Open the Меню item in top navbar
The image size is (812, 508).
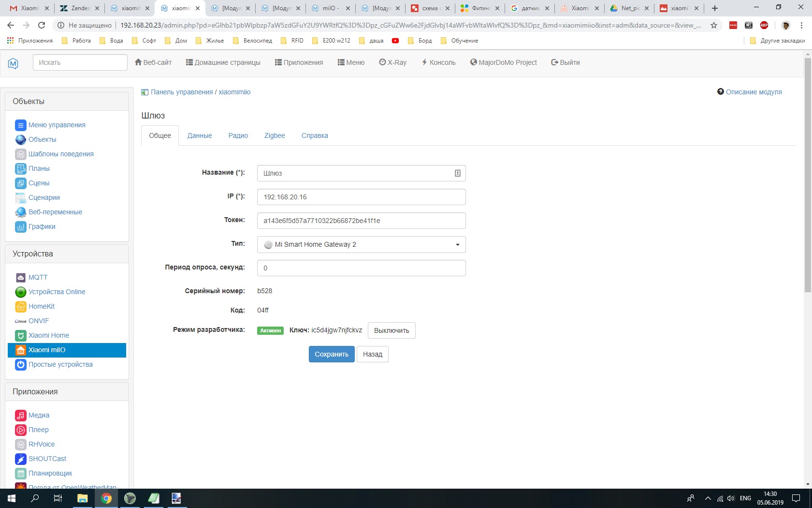pyautogui.click(x=351, y=62)
